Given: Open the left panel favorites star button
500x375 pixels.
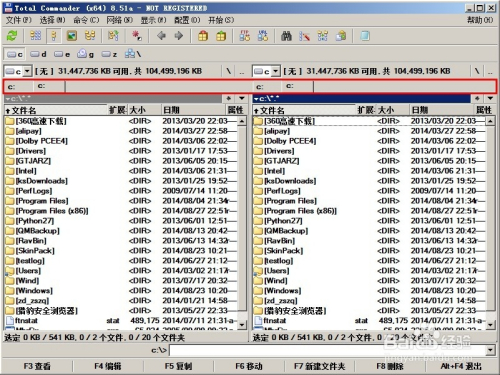Looking at the screenshot, I should click(229, 98).
